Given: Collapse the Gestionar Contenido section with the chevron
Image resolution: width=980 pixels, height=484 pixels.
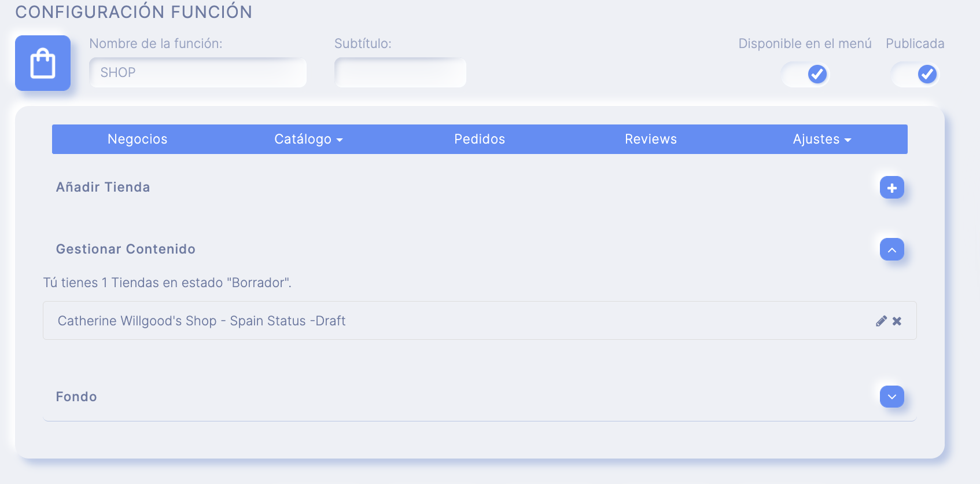Looking at the screenshot, I should [891, 250].
